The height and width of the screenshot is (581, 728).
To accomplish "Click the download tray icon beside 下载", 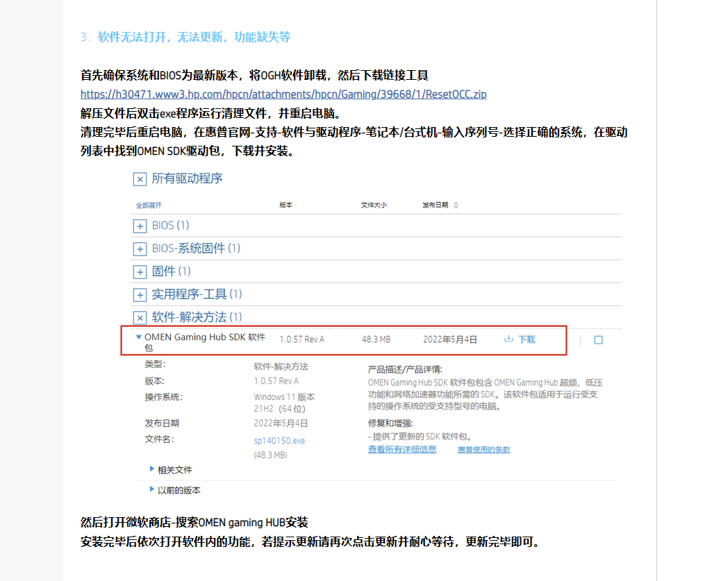I will pos(508,339).
